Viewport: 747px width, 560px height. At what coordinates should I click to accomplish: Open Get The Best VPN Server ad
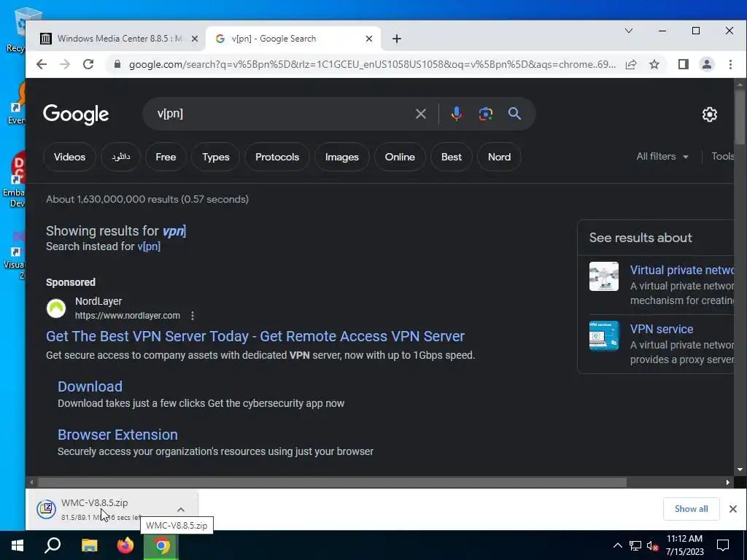coord(255,336)
